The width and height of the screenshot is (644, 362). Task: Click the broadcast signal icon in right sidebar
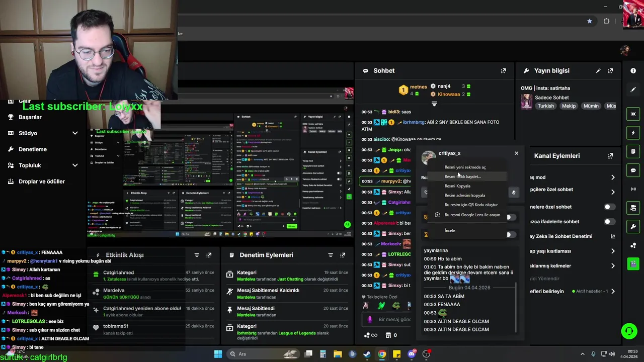point(633,189)
